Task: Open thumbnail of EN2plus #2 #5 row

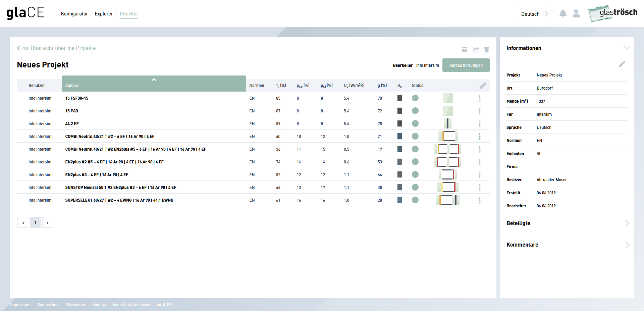Action: (448, 162)
